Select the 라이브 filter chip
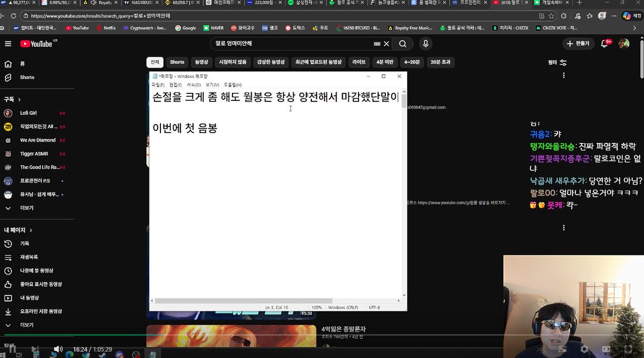Viewport: 644px width, 358px height. (358, 62)
